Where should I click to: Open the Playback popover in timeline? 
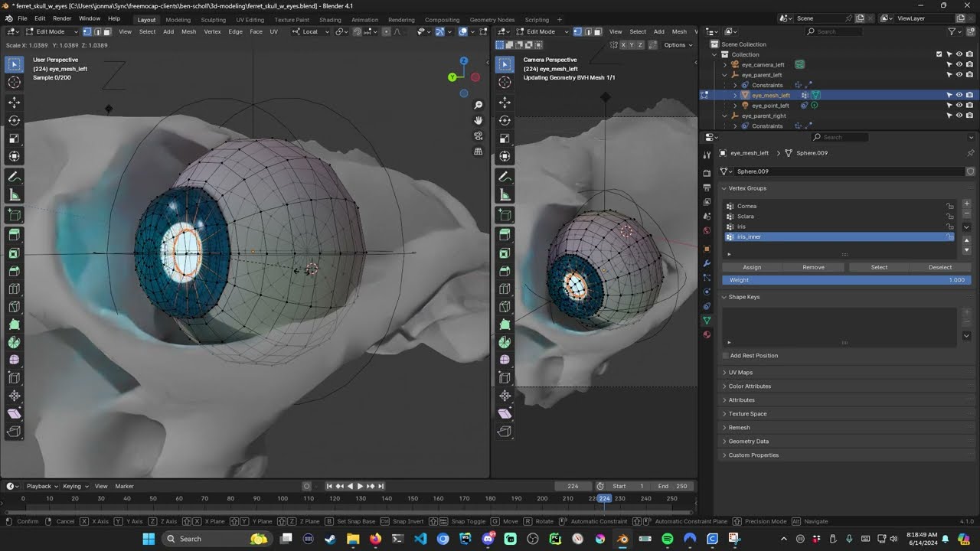pos(41,487)
